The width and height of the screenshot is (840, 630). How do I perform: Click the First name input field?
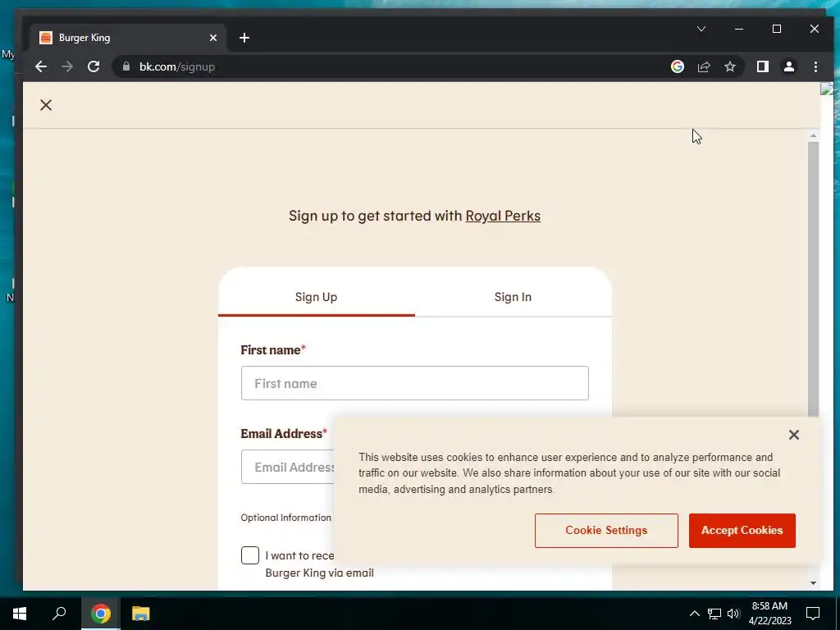tap(414, 383)
